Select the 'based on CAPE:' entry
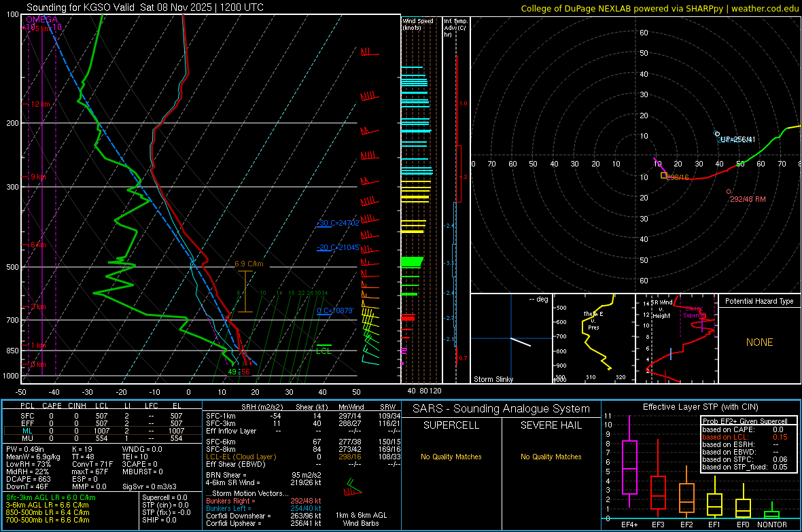This screenshot has width=802, height=532. 743,429
